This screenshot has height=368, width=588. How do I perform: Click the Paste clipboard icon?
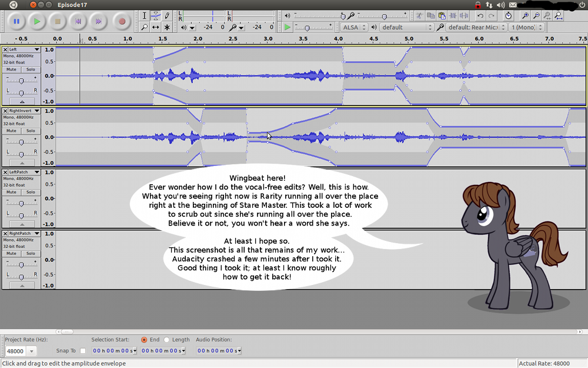click(442, 16)
